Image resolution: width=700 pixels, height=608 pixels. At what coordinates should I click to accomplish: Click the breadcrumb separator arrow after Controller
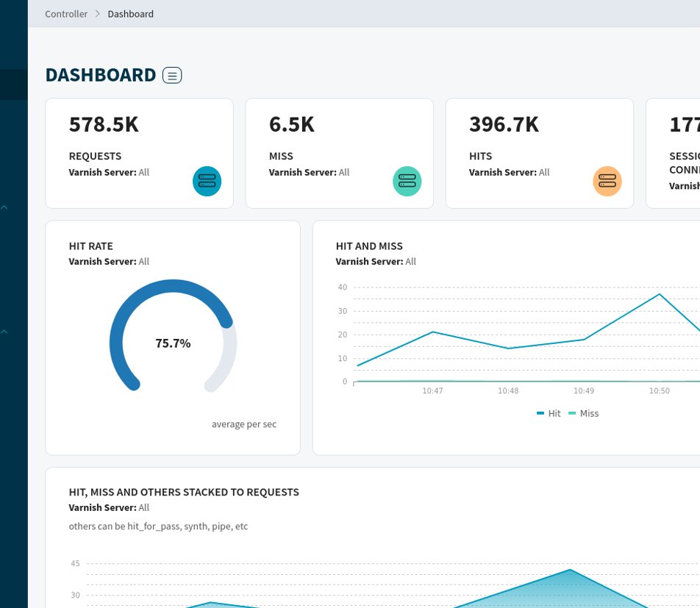[x=98, y=14]
